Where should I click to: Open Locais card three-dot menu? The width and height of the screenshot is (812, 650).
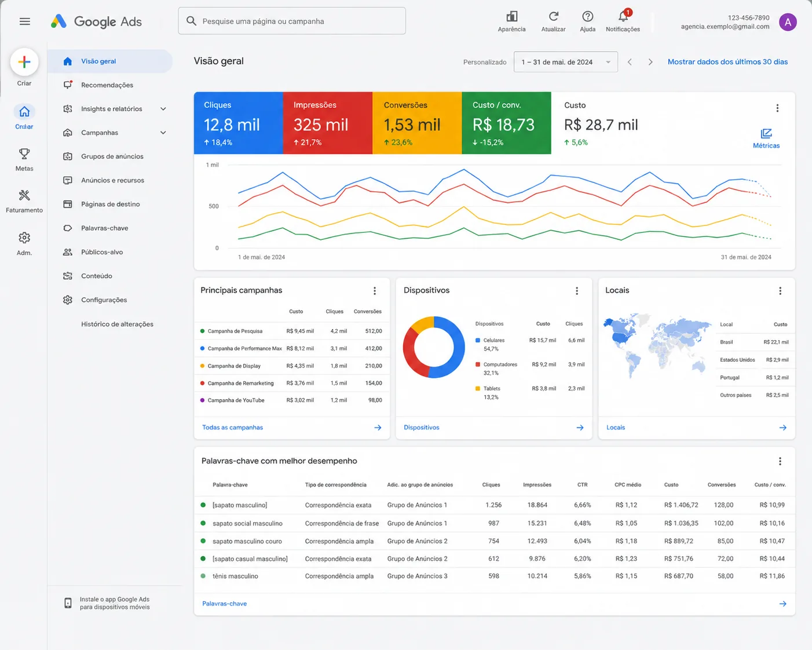tap(780, 291)
